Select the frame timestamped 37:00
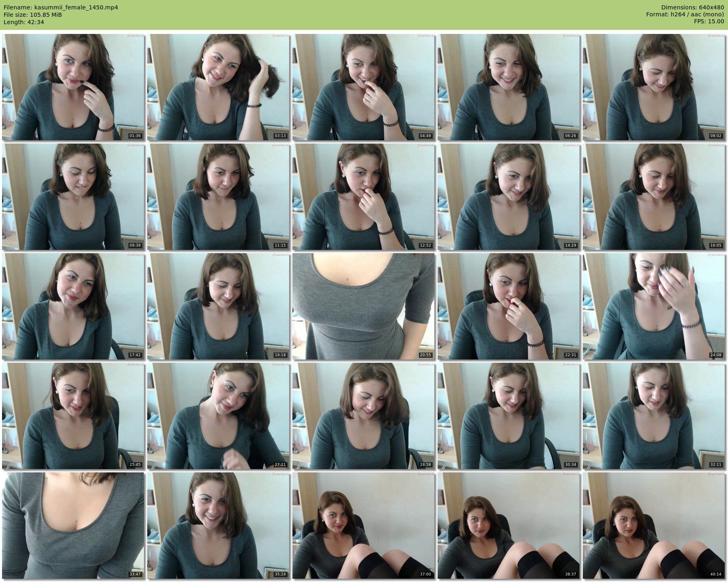Image resolution: width=728 pixels, height=582 pixels. coord(363,526)
